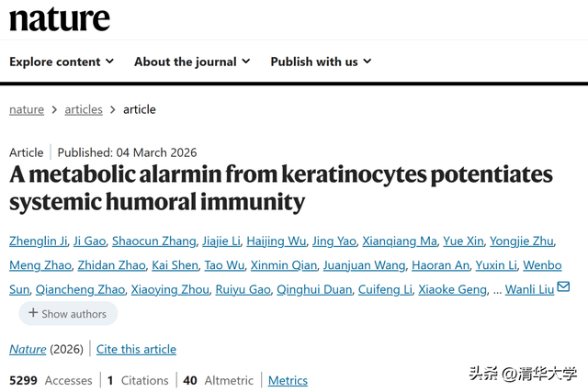Open author profile for Shaocun Zhang

click(x=154, y=241)
